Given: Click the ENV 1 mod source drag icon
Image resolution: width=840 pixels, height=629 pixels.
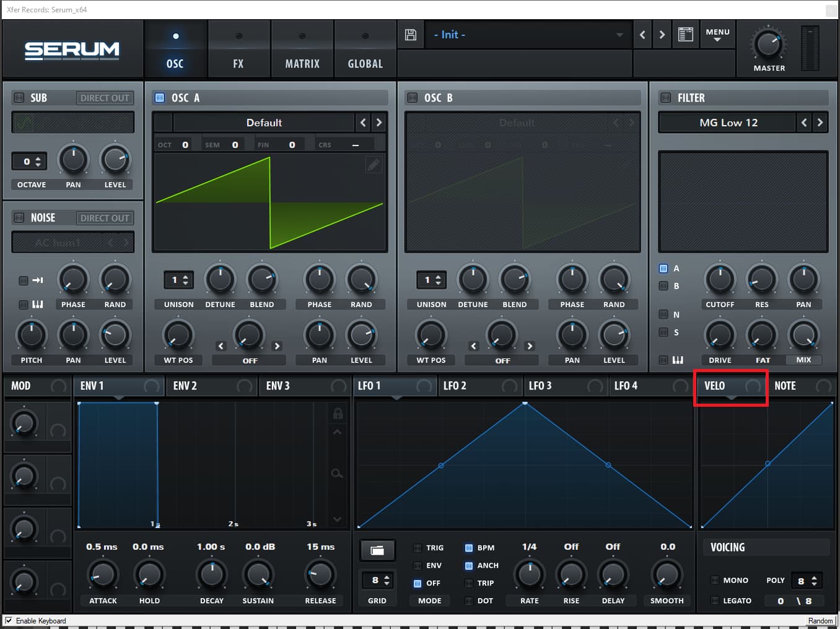Looking at the screenshot, I should [x=151, y=386].
